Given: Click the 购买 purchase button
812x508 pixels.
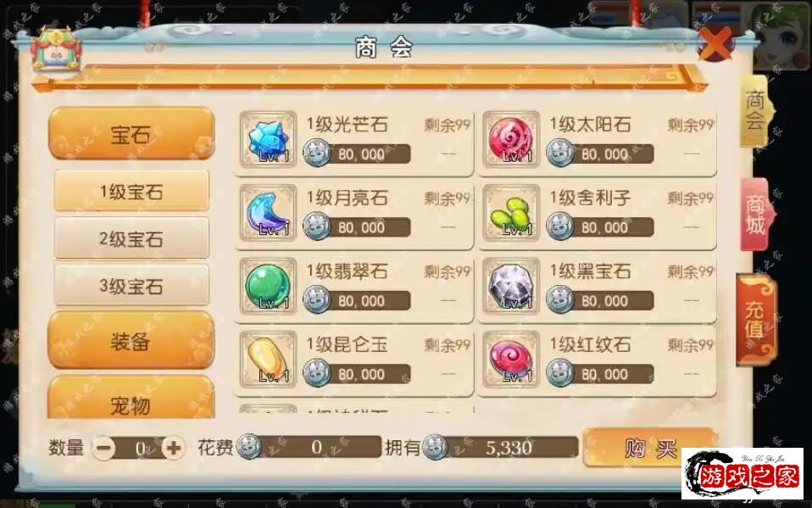Looking at the screenshot, I should [x=650, y=448].
